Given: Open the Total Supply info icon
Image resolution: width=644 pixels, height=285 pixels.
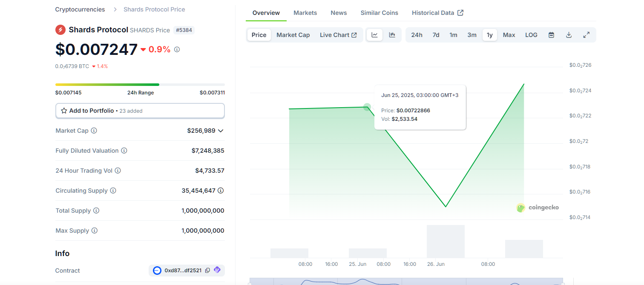Looking at the screenshot, I should (96, 211).
